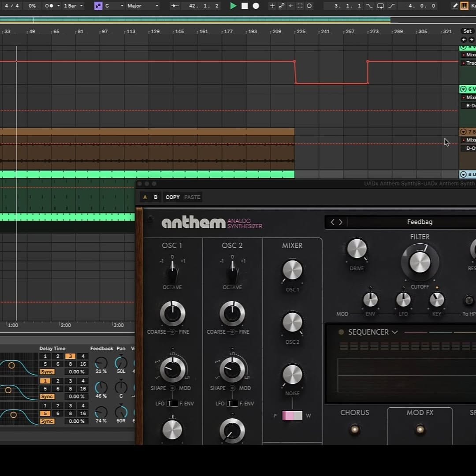The image size is (476, 476).
Task: Toggle the Follow playback arrow icon
Action: pyautogui.click(x=175, y=6)
